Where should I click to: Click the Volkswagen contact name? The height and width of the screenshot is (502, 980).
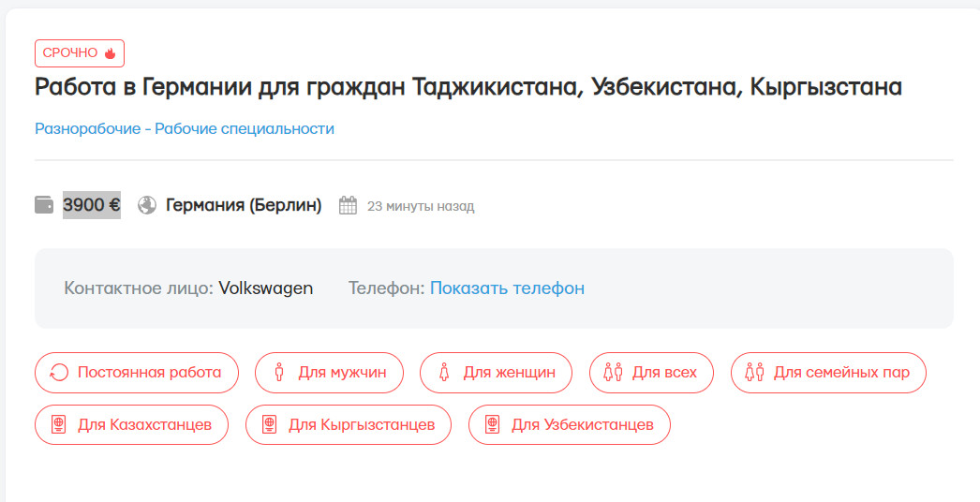(266, 288)
